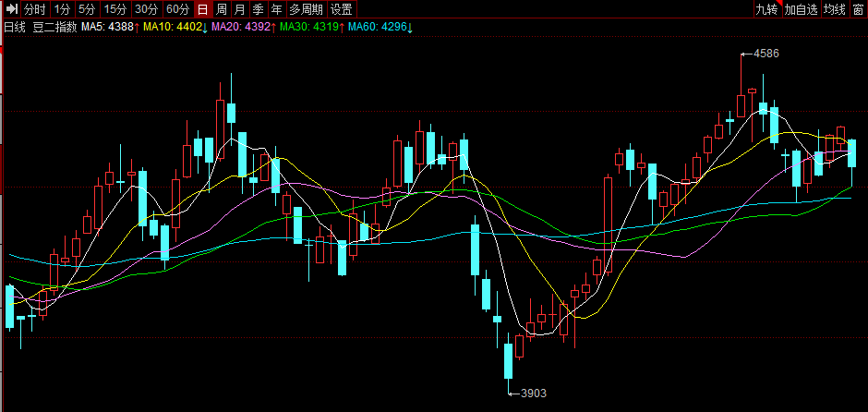Screen dimensions: 868x412
Task: Select the 1分 one-minute period
Action: pyautogui.click(x=63, y=9)
